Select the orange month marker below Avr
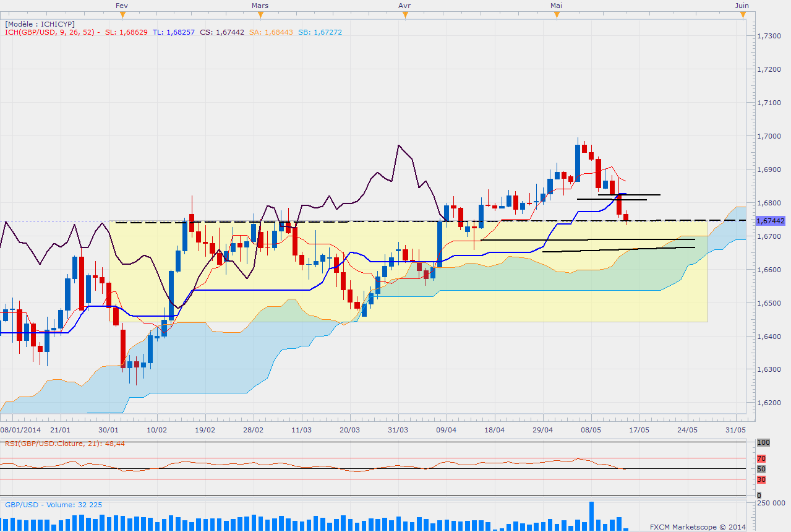Image resolution: width=791 pixels, height=532 pixels. [404, 15]
